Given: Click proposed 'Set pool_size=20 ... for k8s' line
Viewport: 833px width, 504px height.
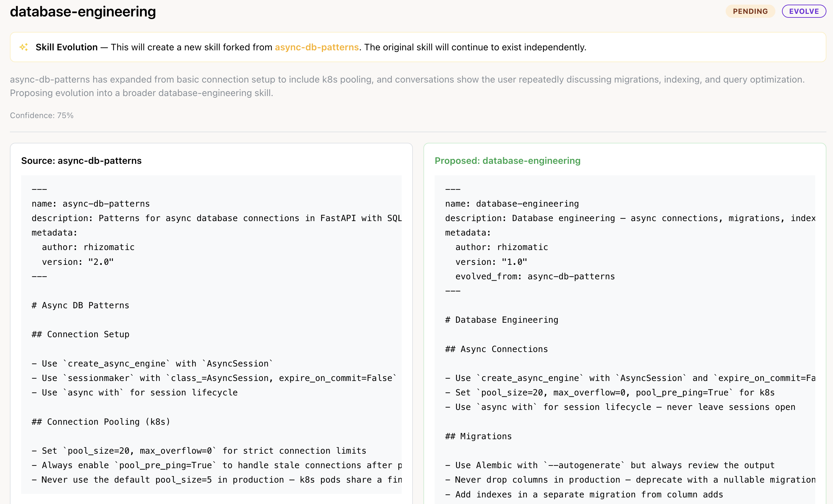Looking at the screenshot, I should point(609,392).
